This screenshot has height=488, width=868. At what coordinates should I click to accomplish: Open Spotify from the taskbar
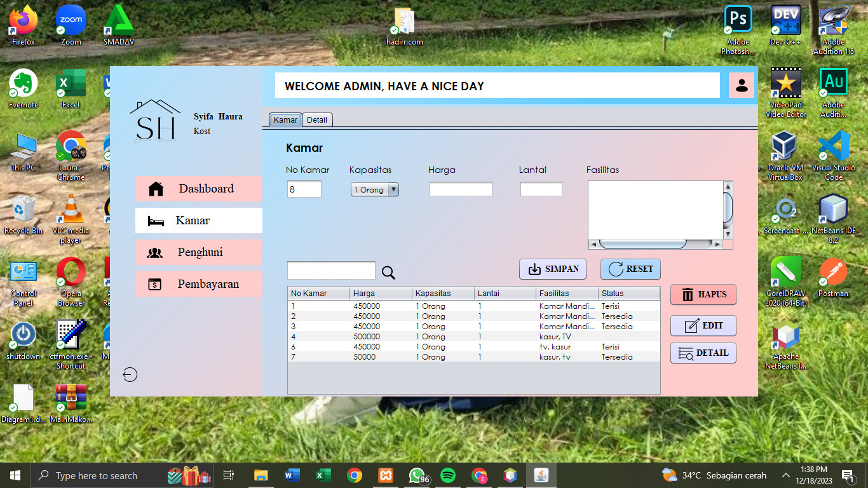448,475
